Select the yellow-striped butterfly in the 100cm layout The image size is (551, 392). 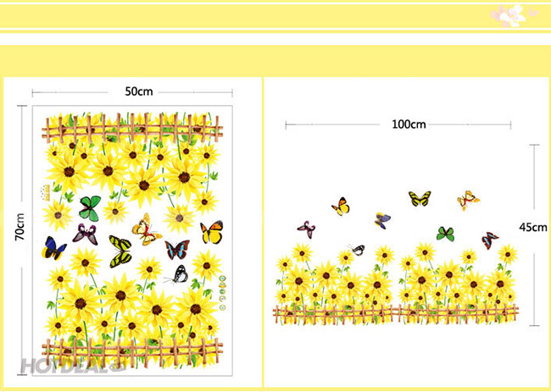(420, 198)
